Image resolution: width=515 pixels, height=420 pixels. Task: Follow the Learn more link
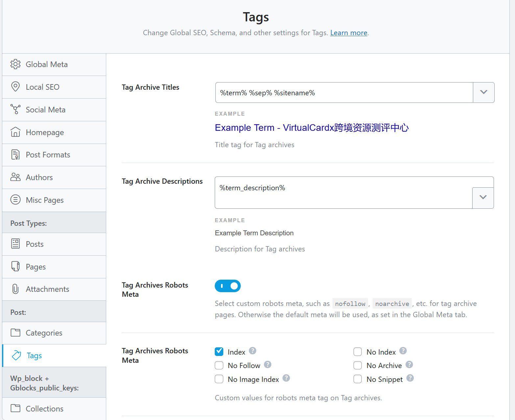[x=349, y=33]
